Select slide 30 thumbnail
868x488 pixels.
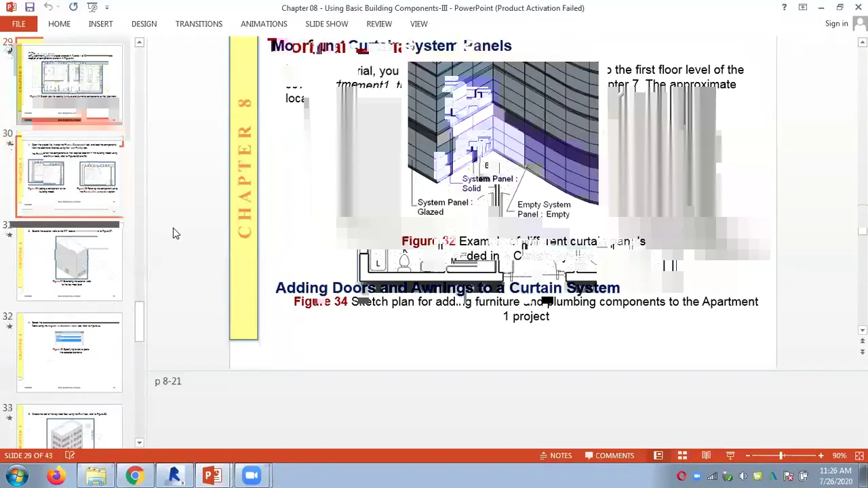click(69, 176)
